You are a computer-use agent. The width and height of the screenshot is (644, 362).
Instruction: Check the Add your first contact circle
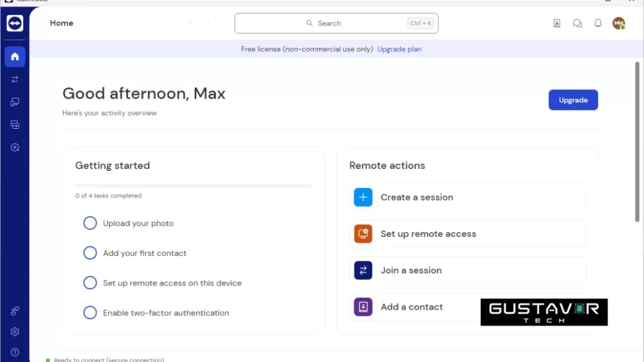click(90, 253)
